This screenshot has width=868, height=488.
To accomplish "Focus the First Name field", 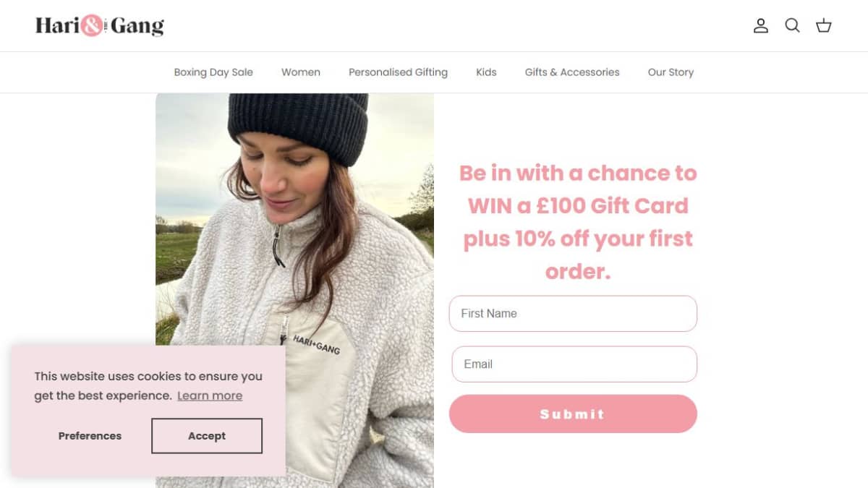I will [573, 314].
